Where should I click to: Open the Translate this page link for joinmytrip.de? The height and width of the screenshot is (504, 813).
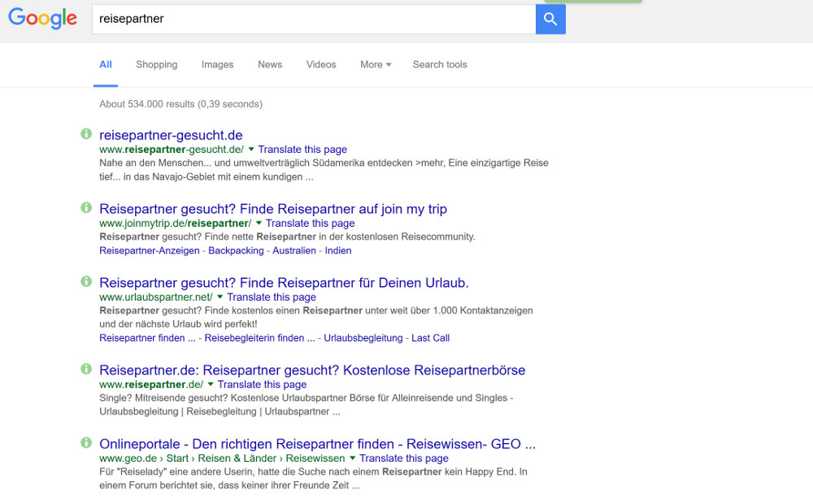coord(310,223)
